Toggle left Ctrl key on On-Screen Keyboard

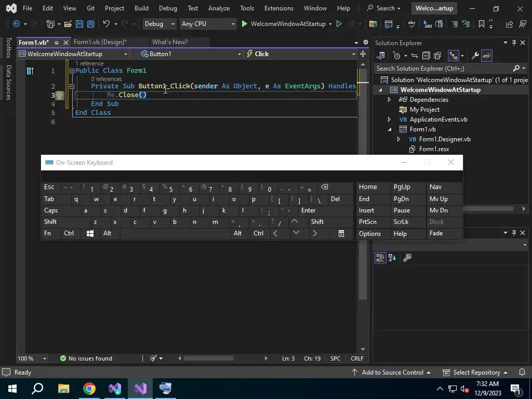coord(71,233)
